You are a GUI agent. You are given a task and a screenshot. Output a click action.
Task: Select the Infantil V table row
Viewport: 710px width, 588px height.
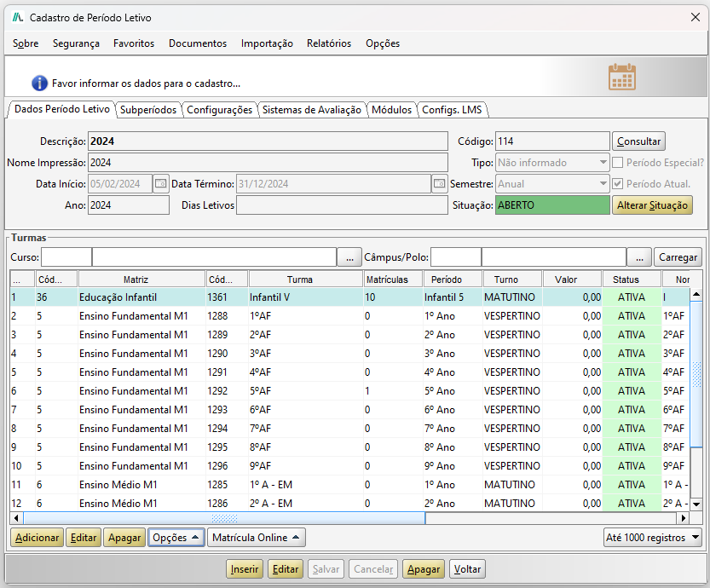[350, 297]
